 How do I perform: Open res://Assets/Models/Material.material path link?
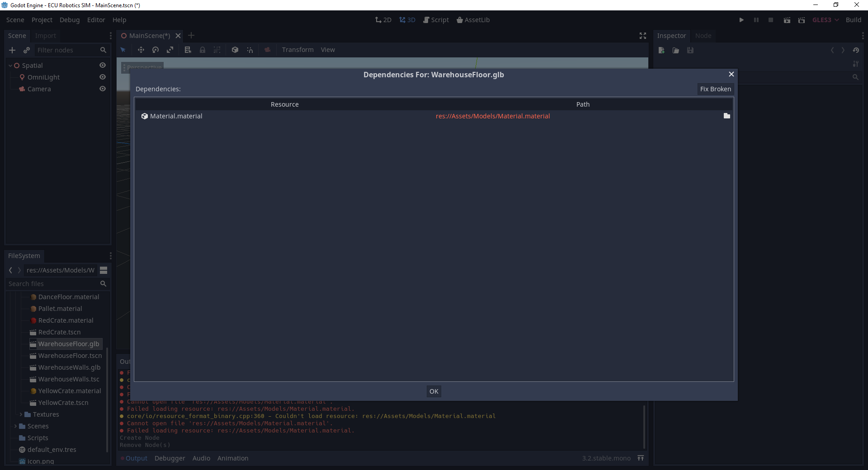pyautogui.click(x=493, y=116)
